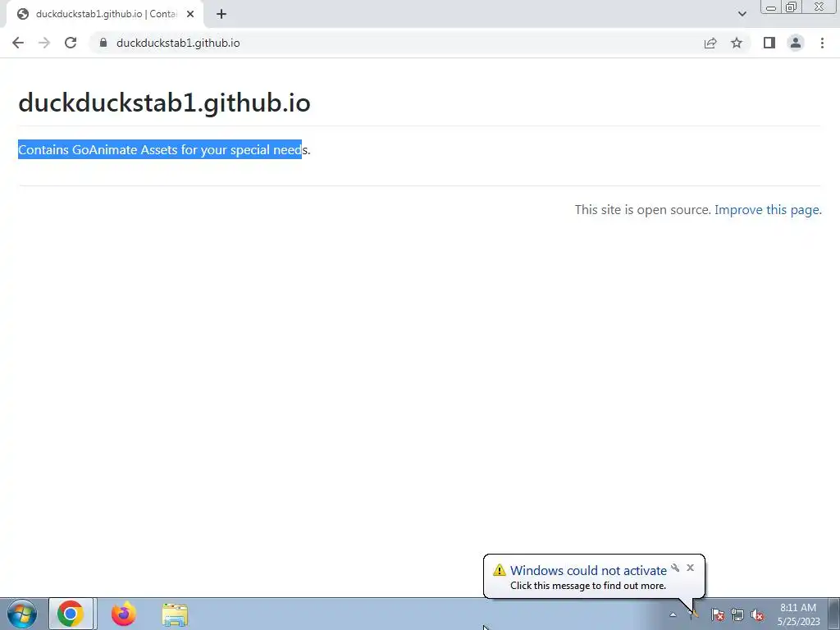This screenshot has height=630, width=840.
Task: Click the network tray icon
Action: [737, 614]
